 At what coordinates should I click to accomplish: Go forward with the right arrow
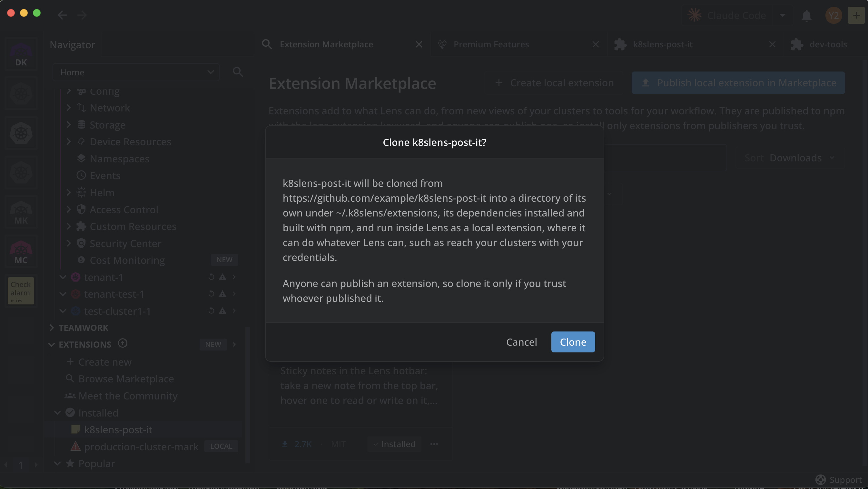coord(82,15)
